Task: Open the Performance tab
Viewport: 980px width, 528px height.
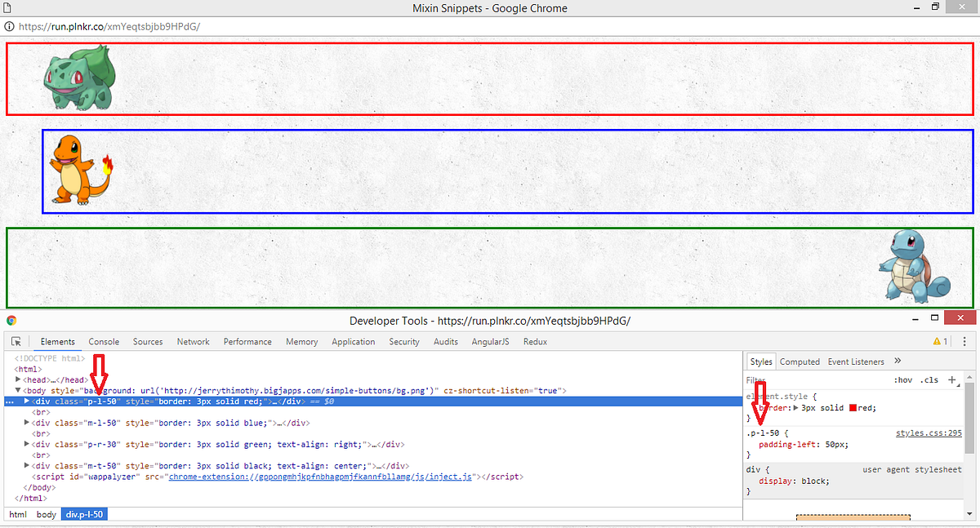Action: [x=247, y=342]
